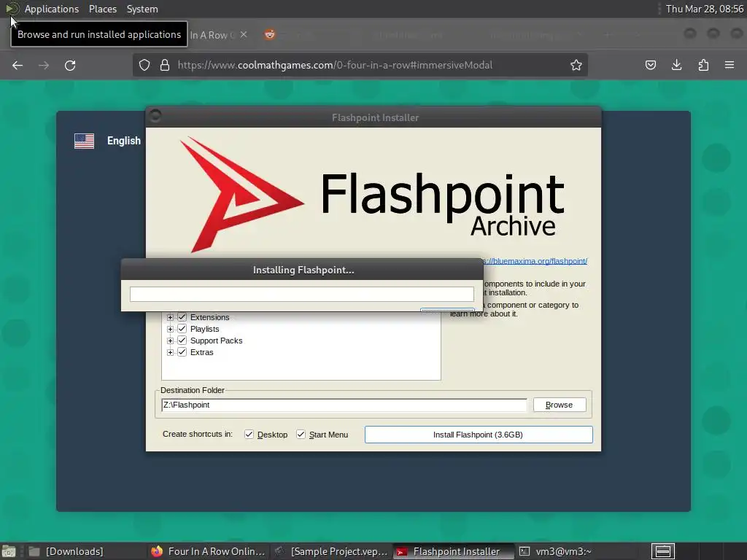Expand the Support Packs tree node
Image resolution: width=747 pixels, height=560 pixels.
point(170,341)
